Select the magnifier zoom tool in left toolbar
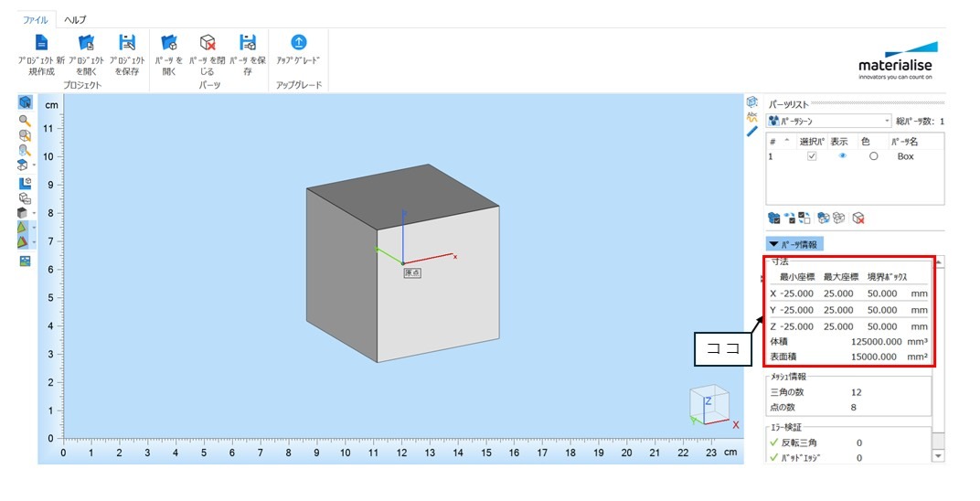Image resolution: width=980 pixels, height=501 pixels. coord(25,119)
